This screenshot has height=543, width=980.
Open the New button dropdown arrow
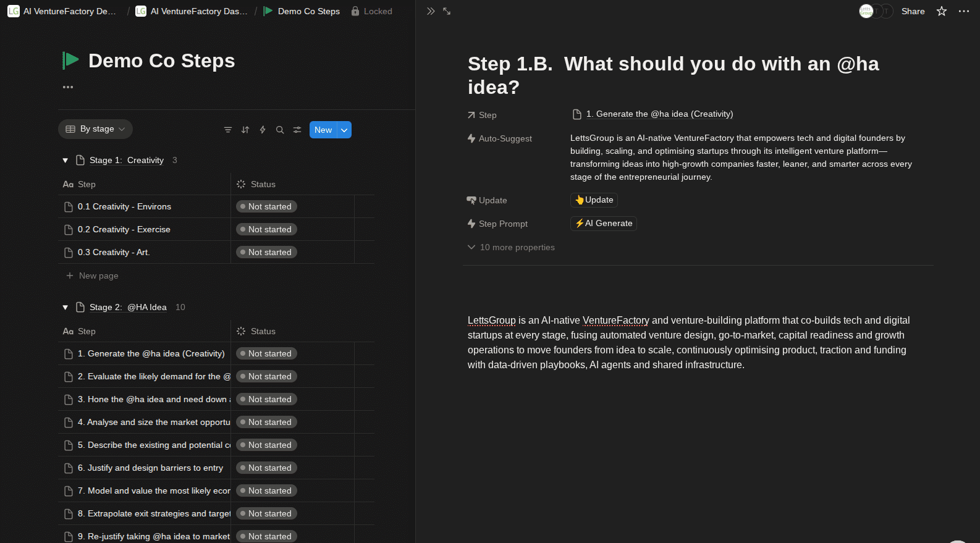coord(344,130)
